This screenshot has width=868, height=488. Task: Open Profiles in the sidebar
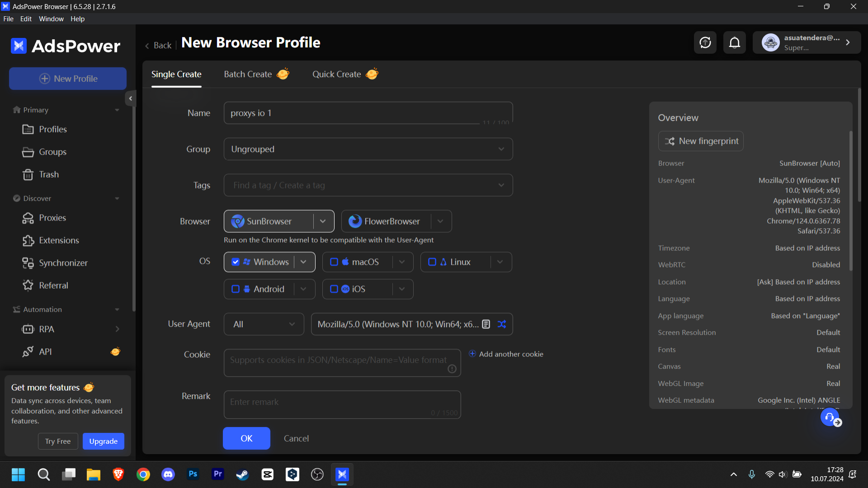[52, 129]
